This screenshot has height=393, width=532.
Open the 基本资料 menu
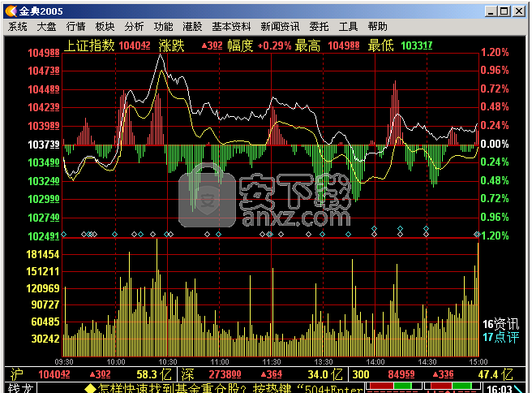click(x=231, y=27)
